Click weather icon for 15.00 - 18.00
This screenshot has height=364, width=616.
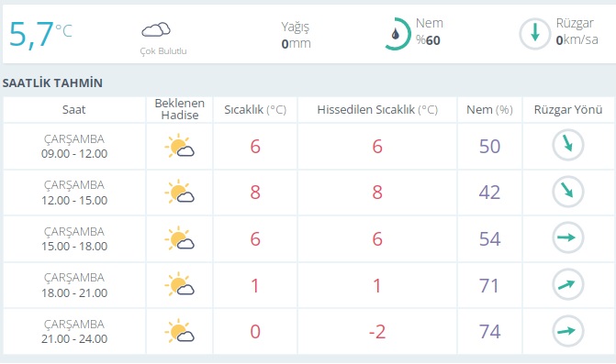coord(180,238)
